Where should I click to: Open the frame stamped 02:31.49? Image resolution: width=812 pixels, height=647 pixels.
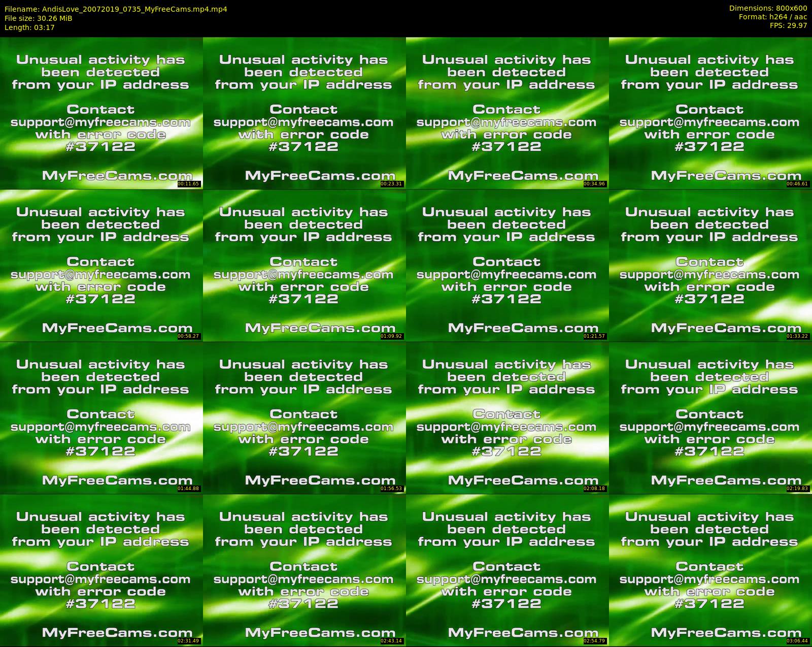101,570
